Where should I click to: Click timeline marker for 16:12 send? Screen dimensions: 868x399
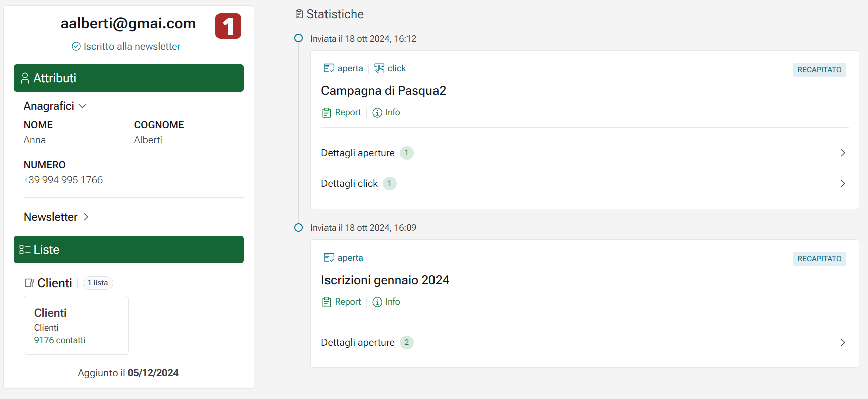pyautogui.click(x=298, y=38)
